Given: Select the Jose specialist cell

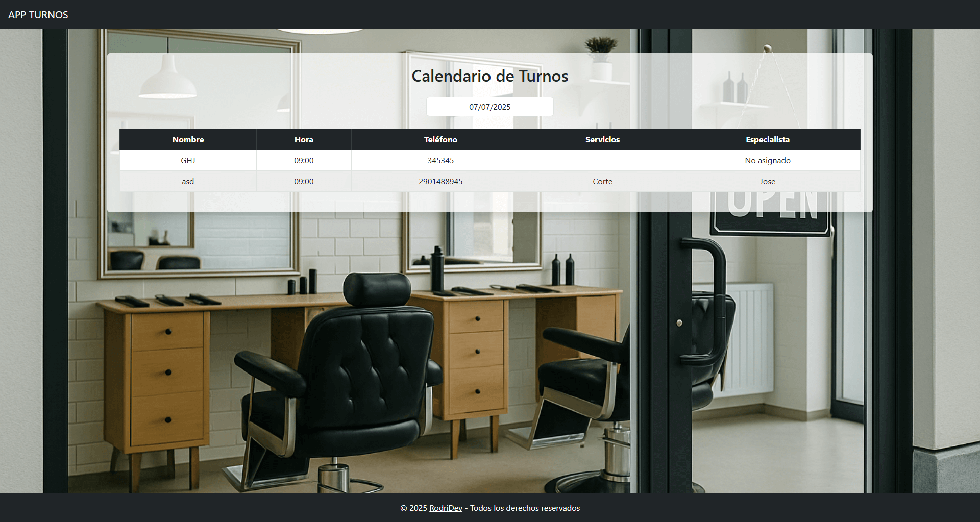Looking at the screenshot, I should (767, 181).
